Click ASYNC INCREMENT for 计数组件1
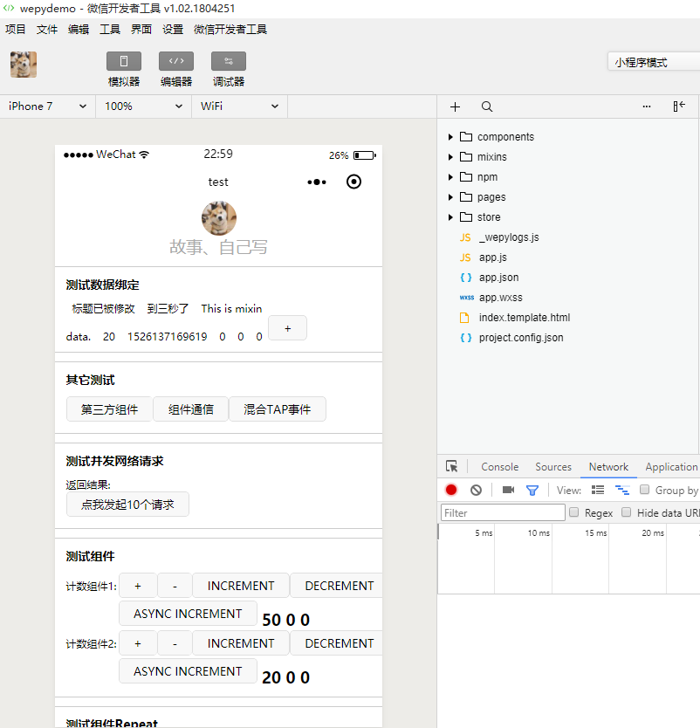This screenshot has height=728, width=700. (188, 614)
